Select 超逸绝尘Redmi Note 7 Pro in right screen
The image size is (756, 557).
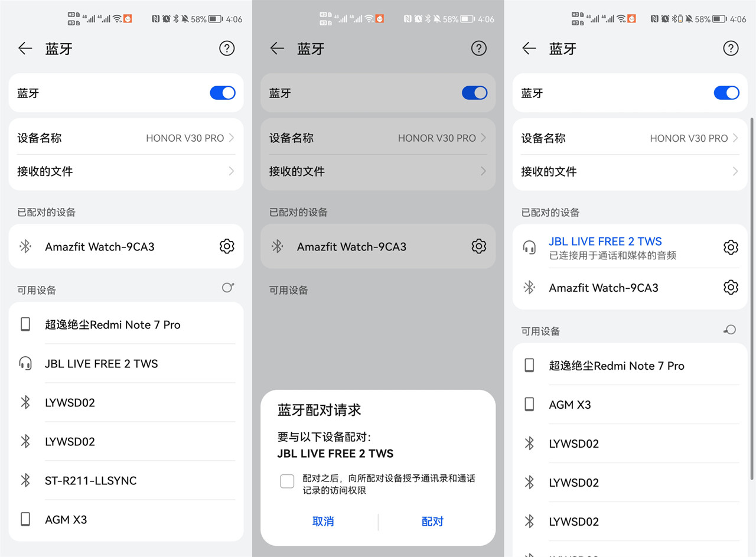click(630, 366)
